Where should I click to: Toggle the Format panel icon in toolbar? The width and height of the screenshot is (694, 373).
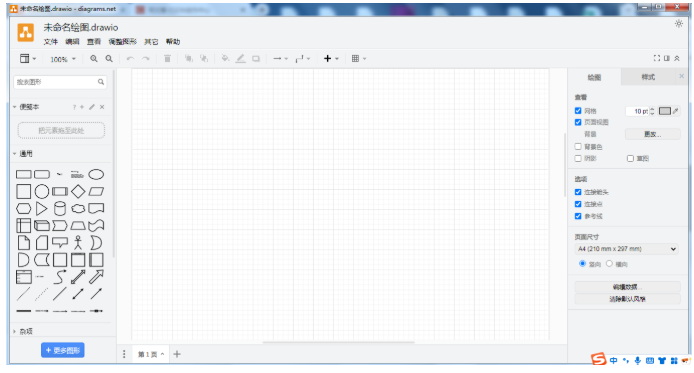(x=667, y=58)
